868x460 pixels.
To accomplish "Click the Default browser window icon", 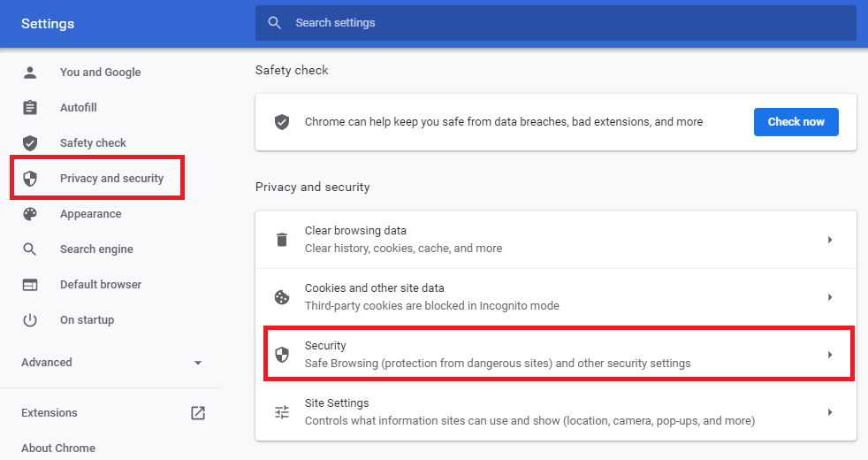I will click(30, 285).
